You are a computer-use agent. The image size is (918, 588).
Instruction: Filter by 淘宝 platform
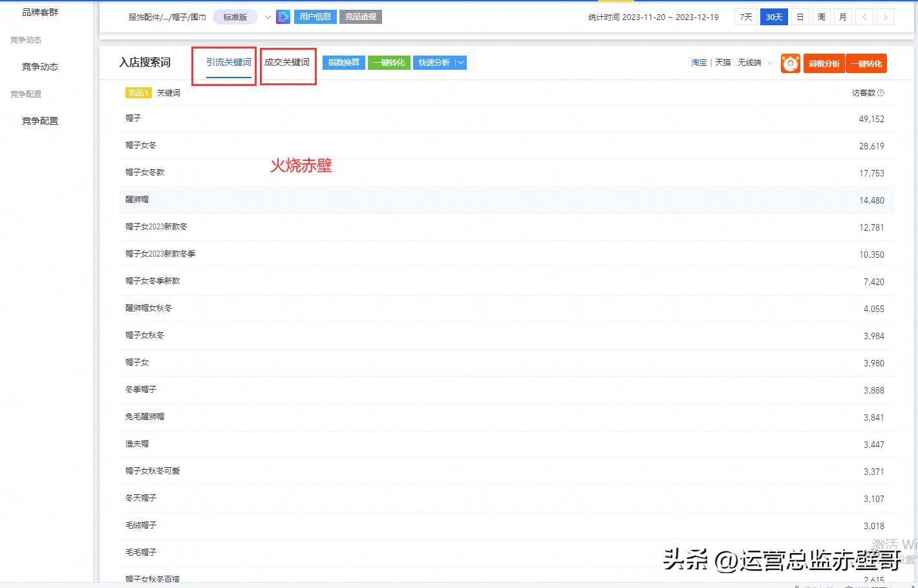click(699, 63)
